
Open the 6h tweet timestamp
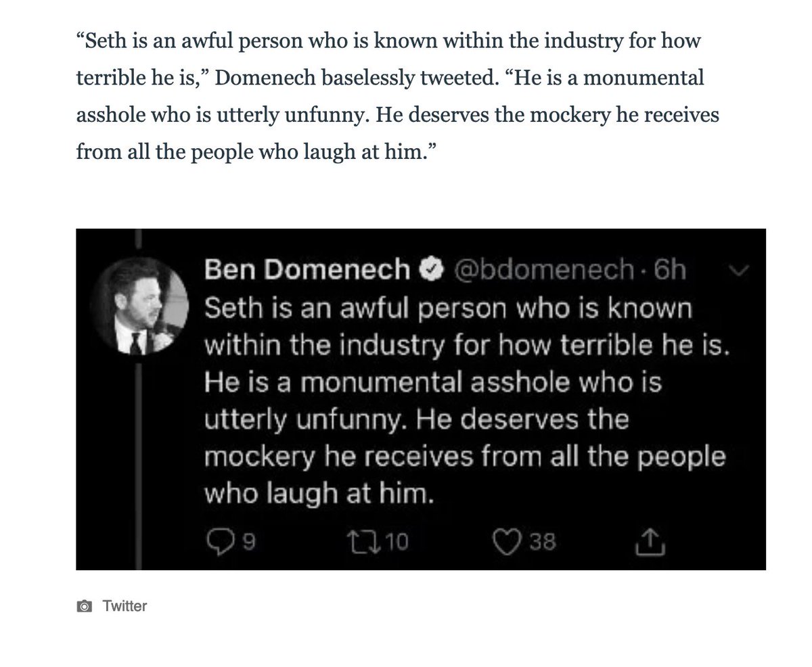coord(670,271)
